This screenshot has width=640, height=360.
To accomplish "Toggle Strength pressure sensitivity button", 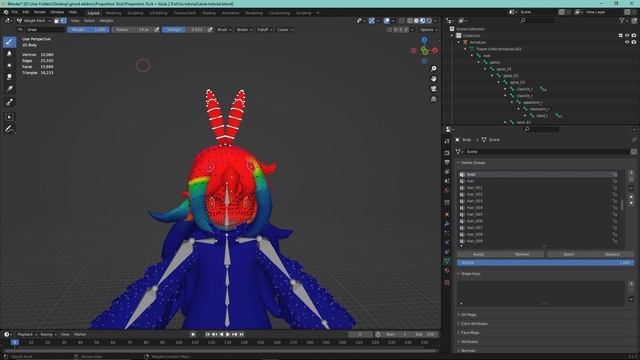I will click(210, 30).
